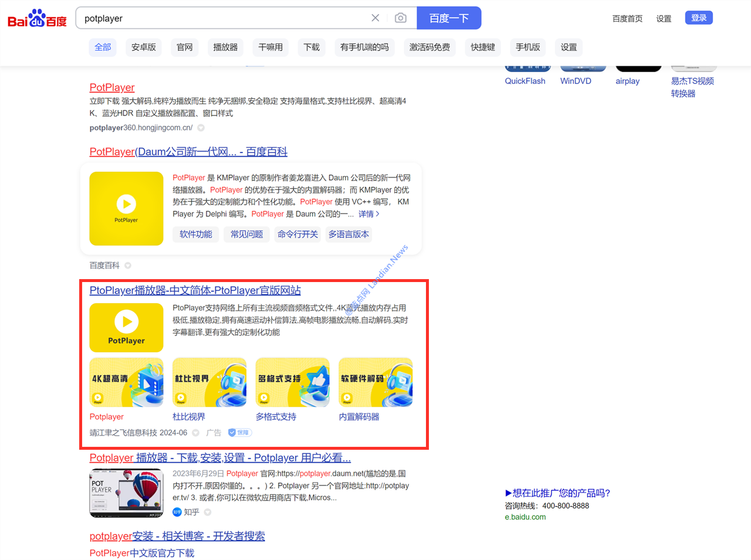This screenshot has height=560, width=751.
Task: Open the first PotPlayer result title
Action: coord(112,87)
